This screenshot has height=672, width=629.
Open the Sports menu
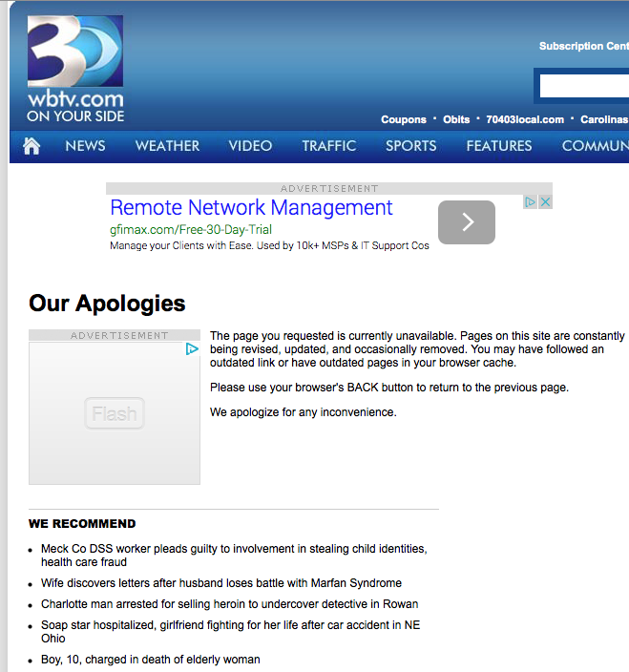[410, 146]
